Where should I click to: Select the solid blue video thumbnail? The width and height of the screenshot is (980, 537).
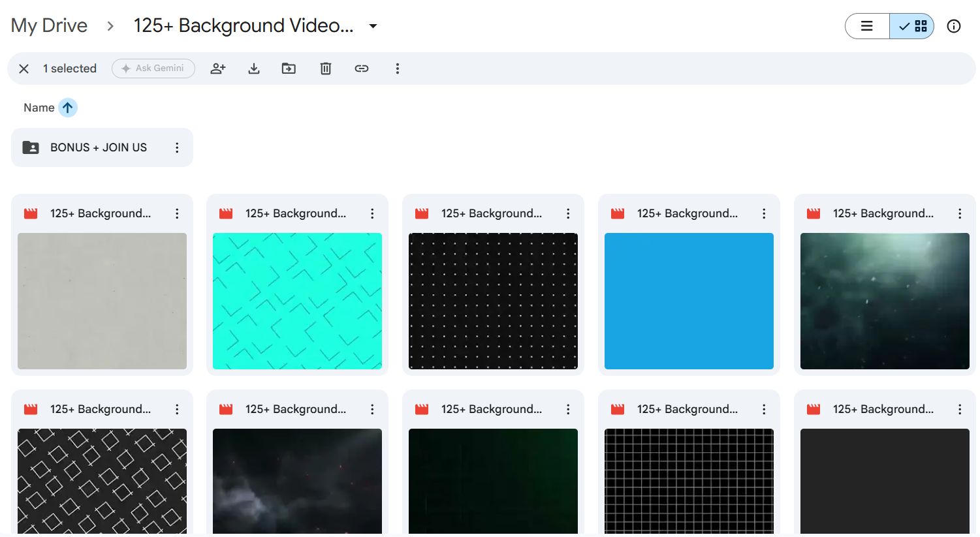point(689,301)
